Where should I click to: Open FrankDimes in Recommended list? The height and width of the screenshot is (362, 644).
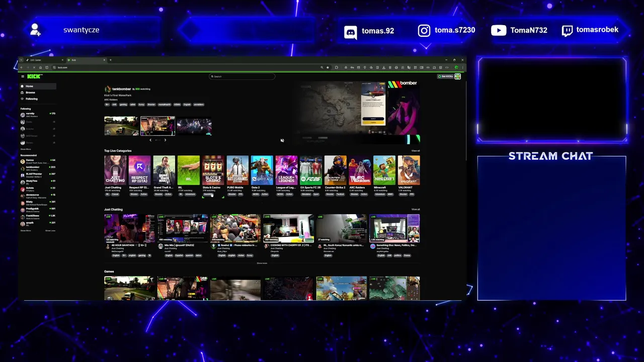tap(38, 217)
